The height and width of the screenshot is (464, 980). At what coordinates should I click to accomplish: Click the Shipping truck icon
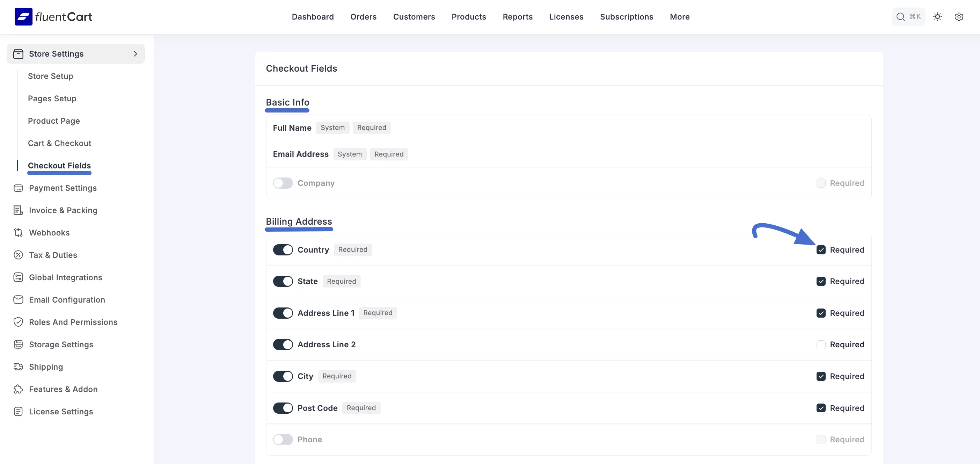[x=18, y=367]
